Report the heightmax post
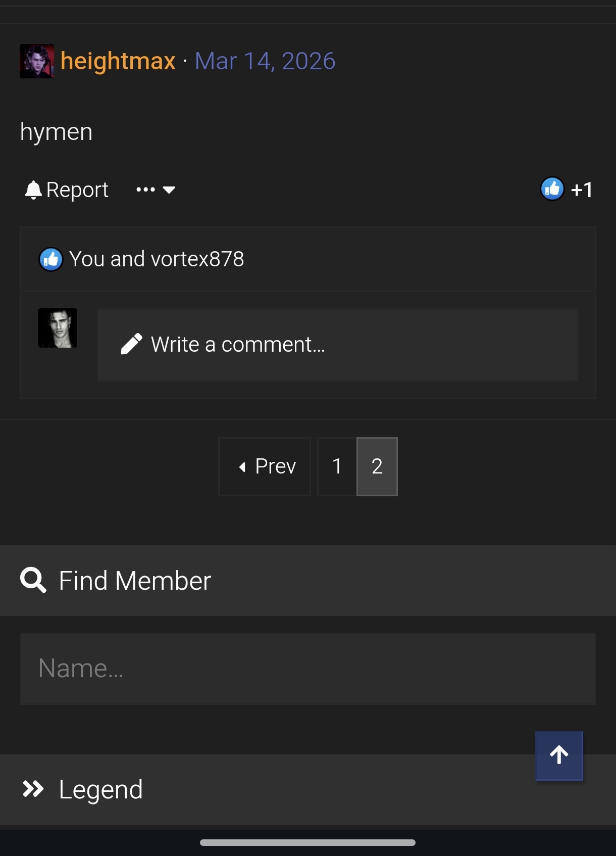The image size is (616, 856). [x=67, y=190]
